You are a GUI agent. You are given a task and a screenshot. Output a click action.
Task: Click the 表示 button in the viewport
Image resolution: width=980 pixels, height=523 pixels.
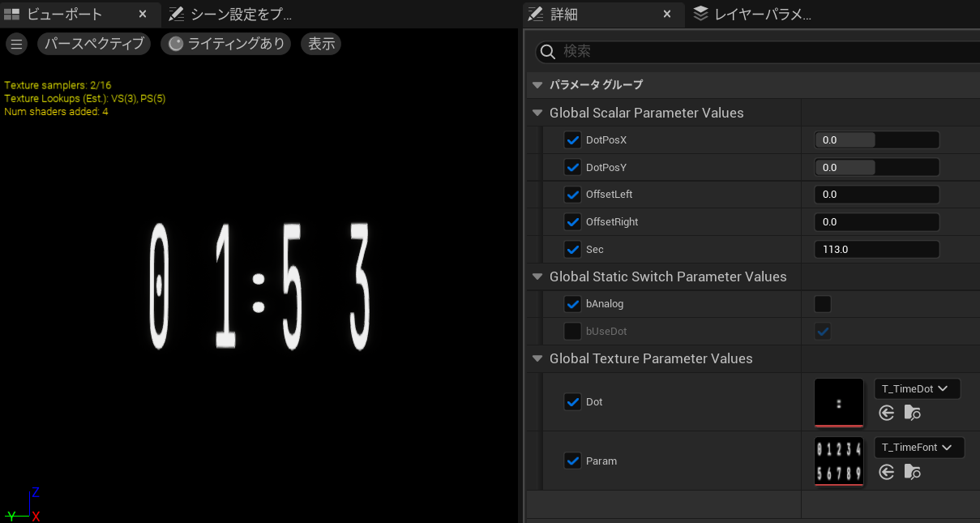[x=320, y=43]
